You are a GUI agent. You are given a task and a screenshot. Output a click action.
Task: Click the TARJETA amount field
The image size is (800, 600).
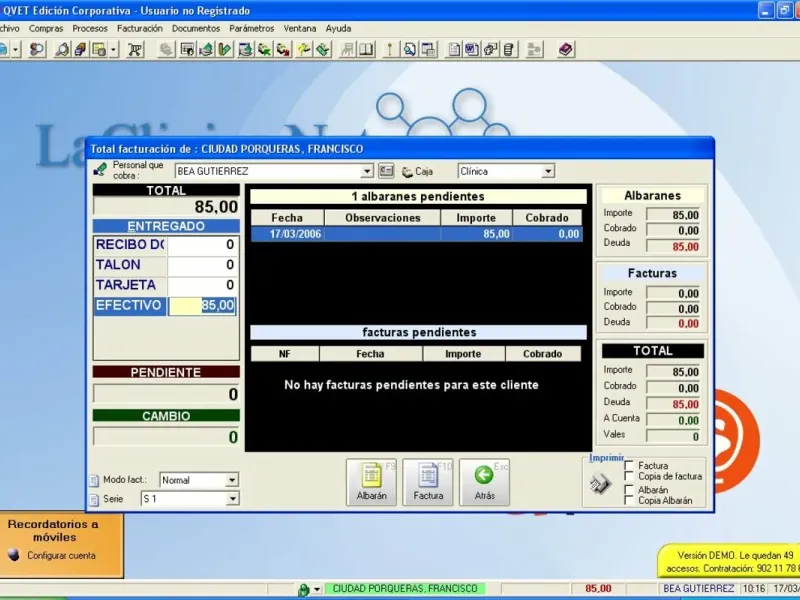click(202, 285)
